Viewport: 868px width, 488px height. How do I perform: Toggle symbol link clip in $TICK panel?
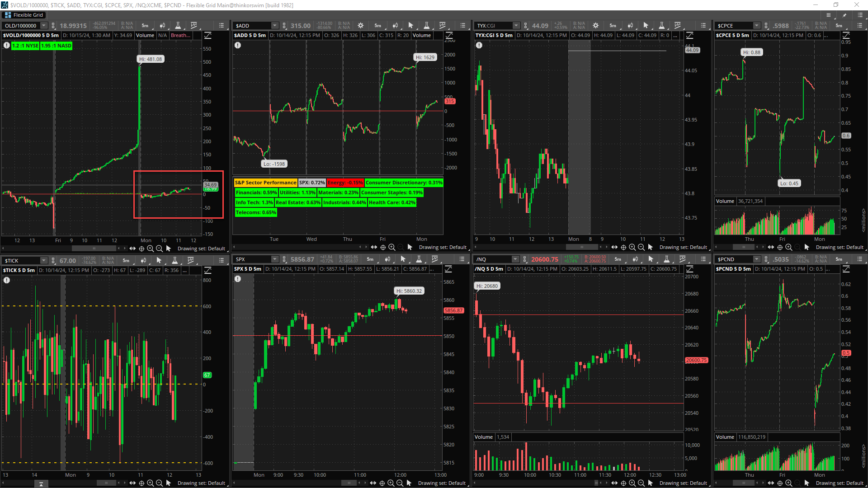coord(53,261)
